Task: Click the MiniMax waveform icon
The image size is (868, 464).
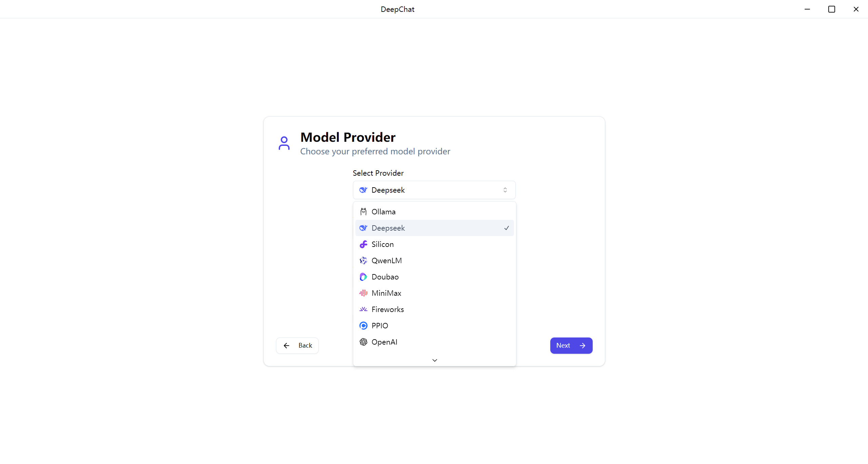Action: pos(363,293)
